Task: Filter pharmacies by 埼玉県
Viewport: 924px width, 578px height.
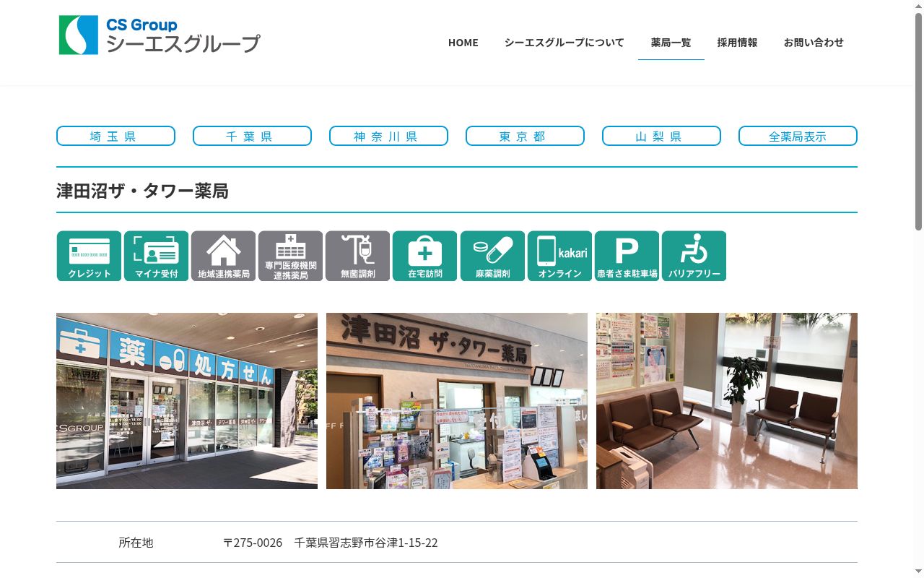Action: (115, 136)
